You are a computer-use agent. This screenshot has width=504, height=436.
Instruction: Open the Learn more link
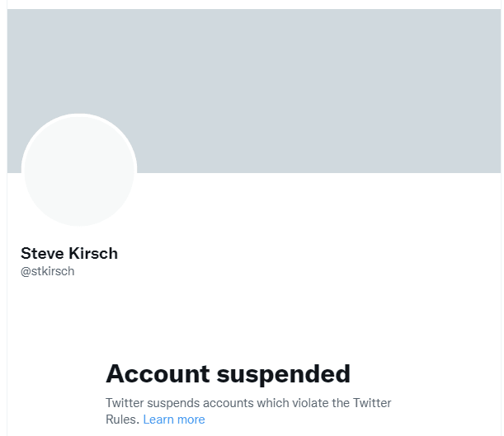tap(174, 420)
